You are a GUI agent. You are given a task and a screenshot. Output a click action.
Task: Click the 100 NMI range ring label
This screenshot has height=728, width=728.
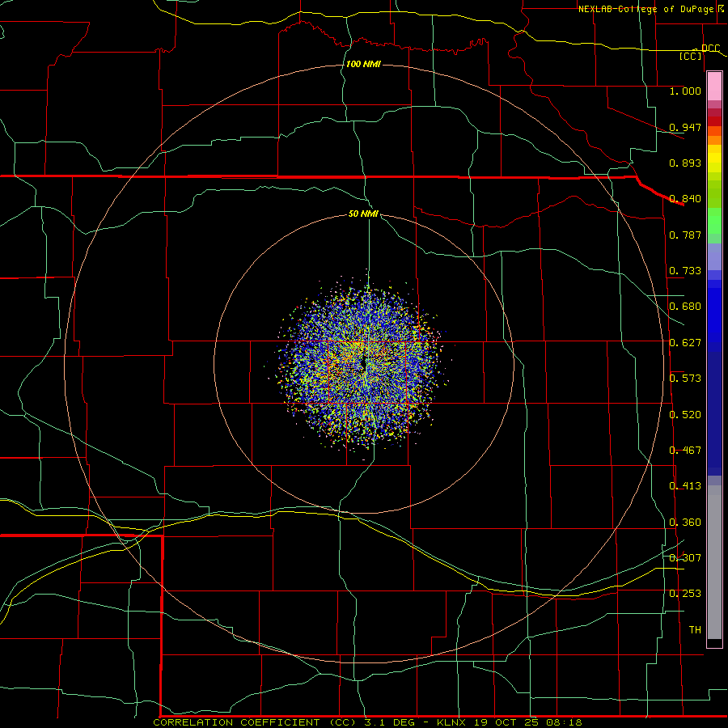(363, 64)
